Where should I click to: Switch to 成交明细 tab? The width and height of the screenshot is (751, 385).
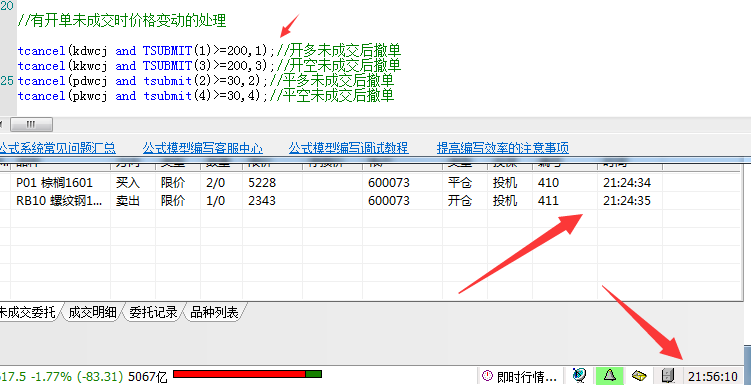92,313
